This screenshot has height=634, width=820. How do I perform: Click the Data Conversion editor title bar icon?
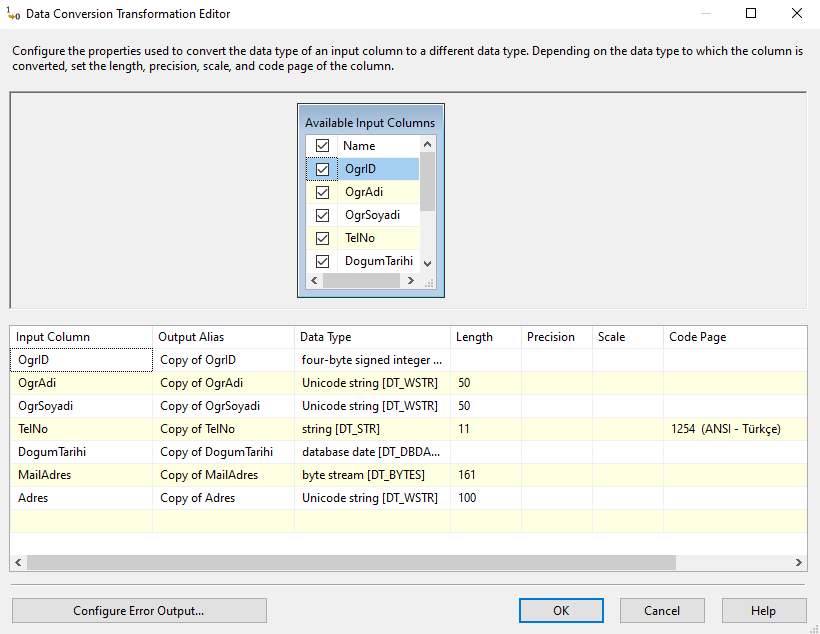pos(12,14)
